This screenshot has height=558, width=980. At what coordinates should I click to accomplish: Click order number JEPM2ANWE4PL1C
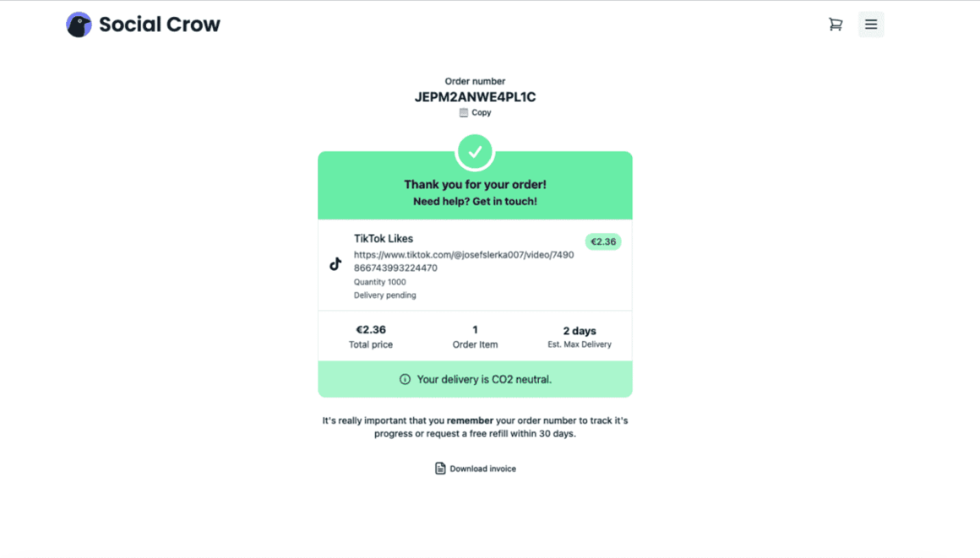(475, 97)
